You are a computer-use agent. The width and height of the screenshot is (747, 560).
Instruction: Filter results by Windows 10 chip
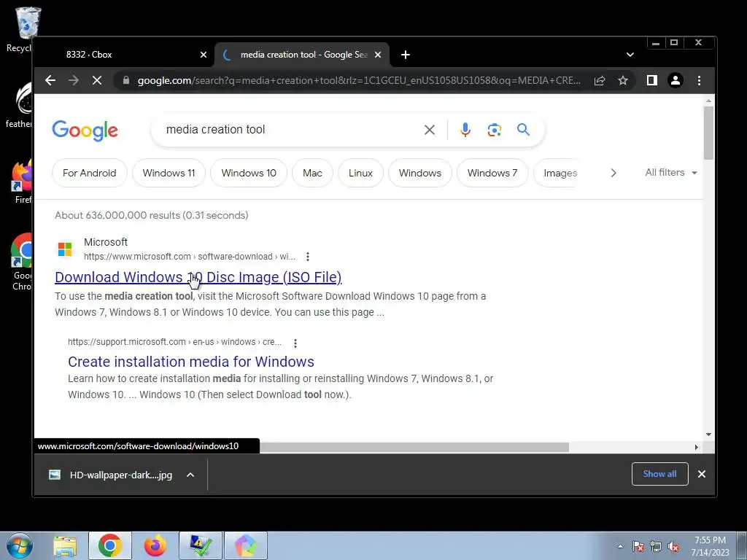(x=249, y=173)
